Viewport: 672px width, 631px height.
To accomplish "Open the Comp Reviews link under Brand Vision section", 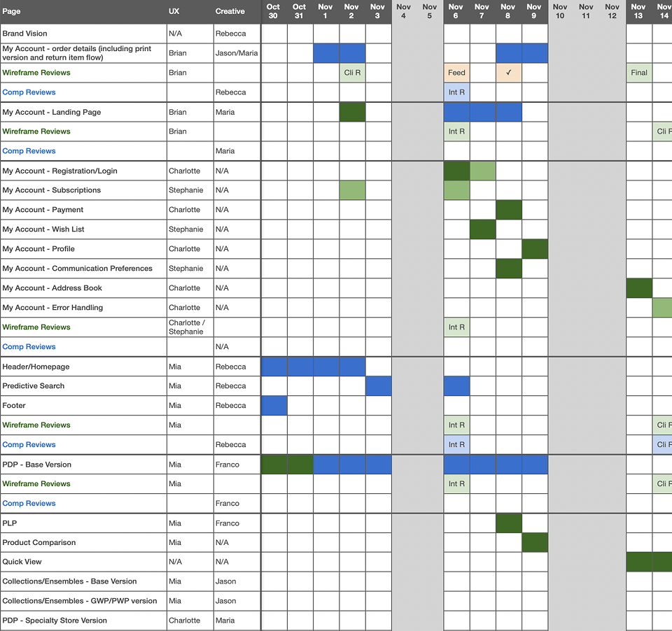I will point(29,92).
